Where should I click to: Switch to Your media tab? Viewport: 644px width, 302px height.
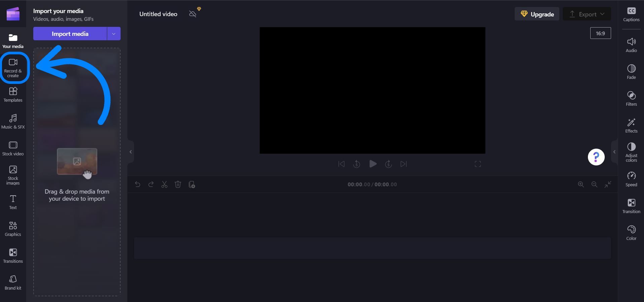coord(13,41)
